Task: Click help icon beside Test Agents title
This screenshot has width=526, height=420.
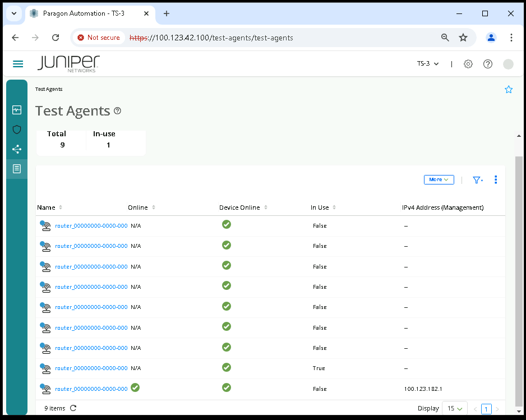Action: [117, 111]
